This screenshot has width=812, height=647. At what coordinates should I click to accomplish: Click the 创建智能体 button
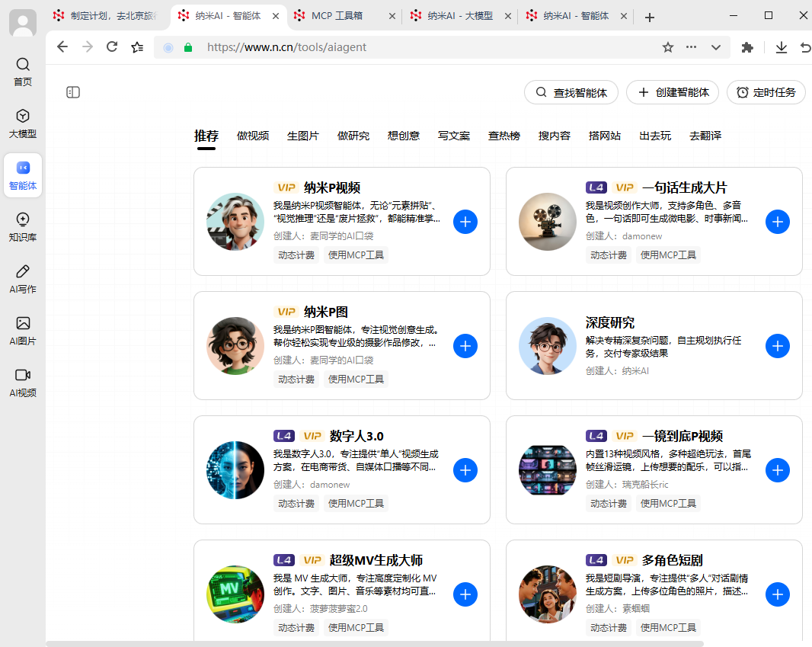coord(673,92)
